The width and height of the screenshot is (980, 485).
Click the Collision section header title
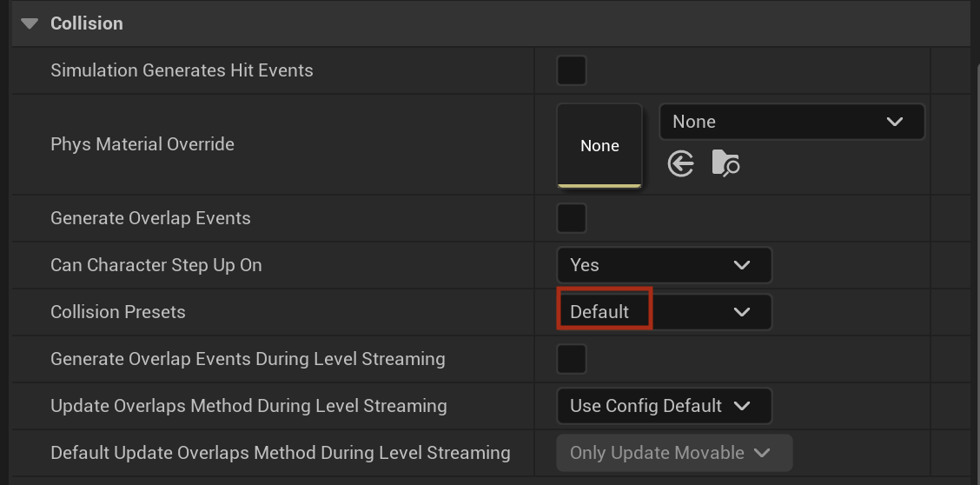[86, 23]
